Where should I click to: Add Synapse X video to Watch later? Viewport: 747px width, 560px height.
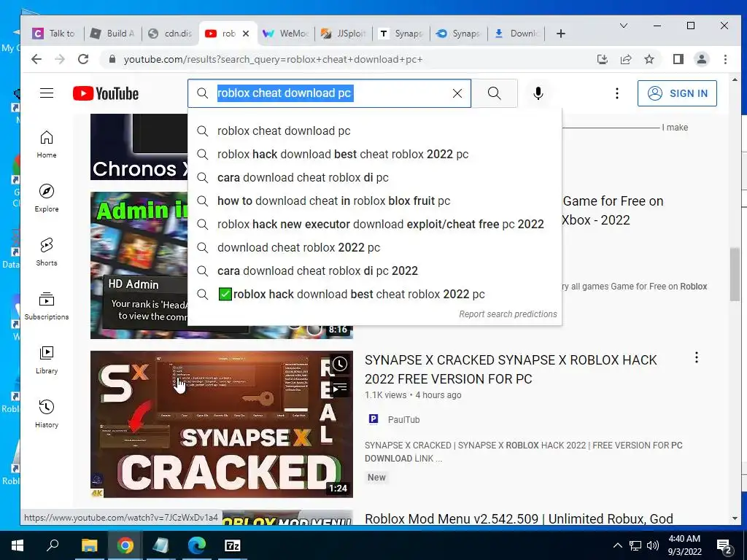point(340,365)
